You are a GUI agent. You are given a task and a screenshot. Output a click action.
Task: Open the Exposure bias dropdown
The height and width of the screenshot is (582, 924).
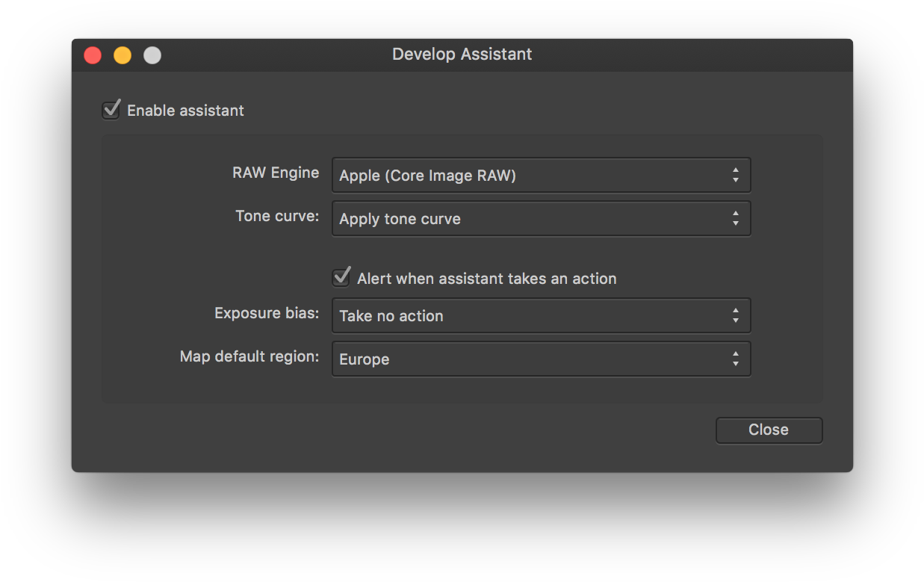pos(542,315)
